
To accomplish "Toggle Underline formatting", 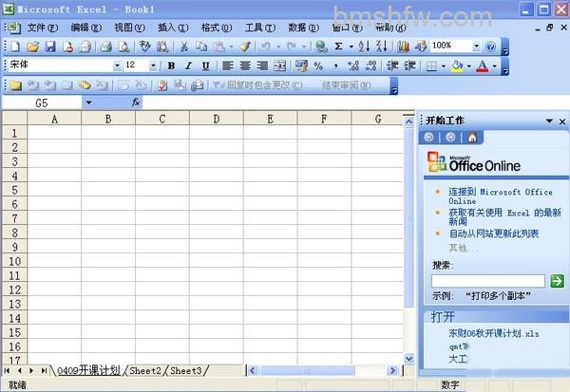I will 205,65.
